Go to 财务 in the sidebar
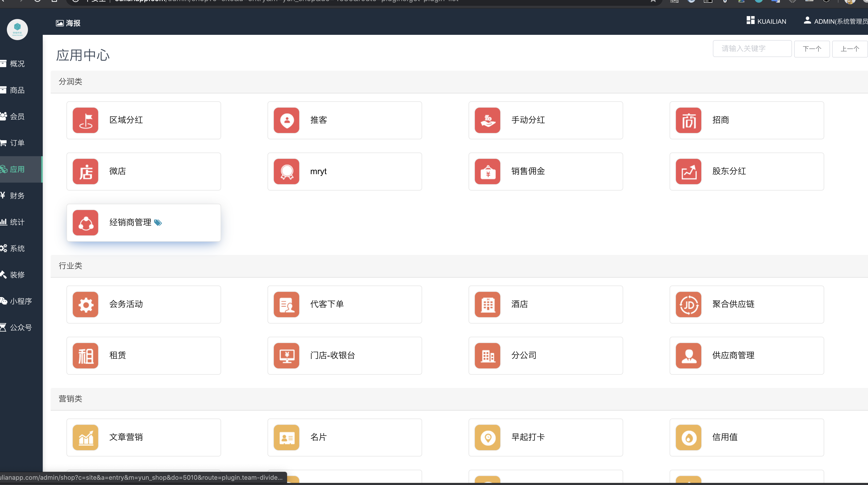Image resolution: width=868 pixels, height=485 pixels. tap(21, 196)
